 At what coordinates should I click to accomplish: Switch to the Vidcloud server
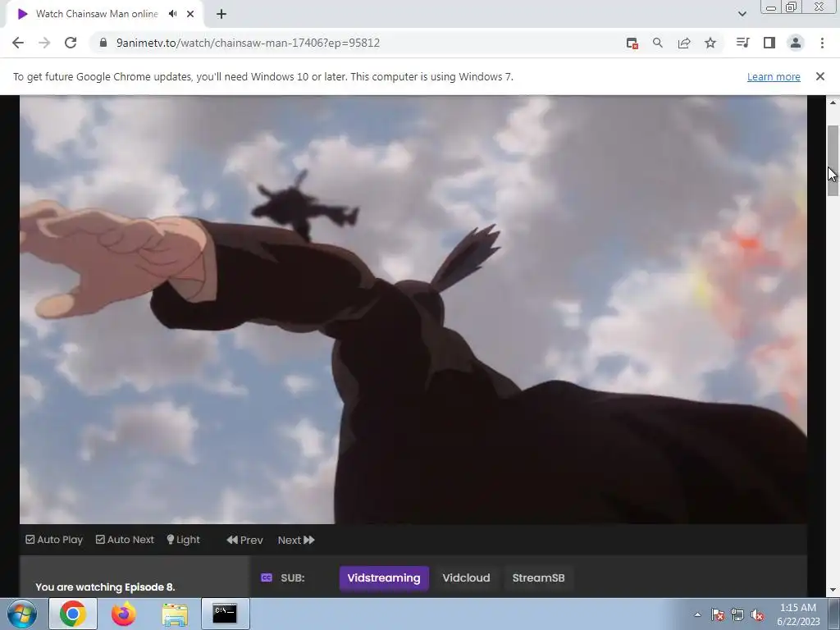[466, 578]
